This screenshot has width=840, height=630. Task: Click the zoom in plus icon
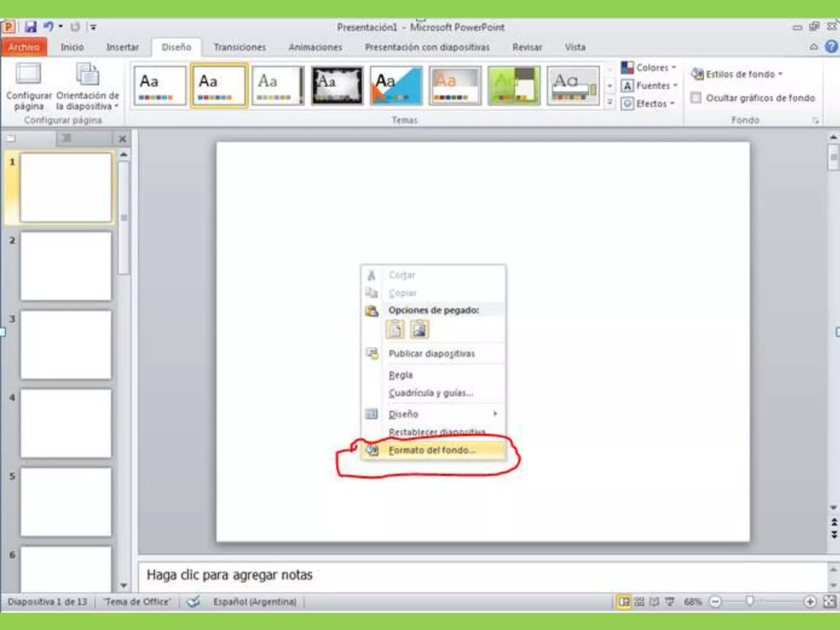[x=810, y=602]
